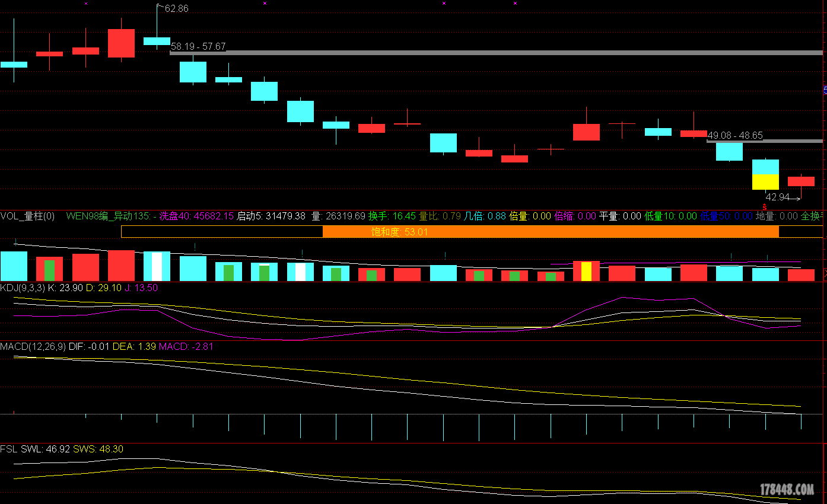Select the cyan-and-yellow candlestick above 42.94
This screenshot has width=827, height=504.
(x=765, y=174)
